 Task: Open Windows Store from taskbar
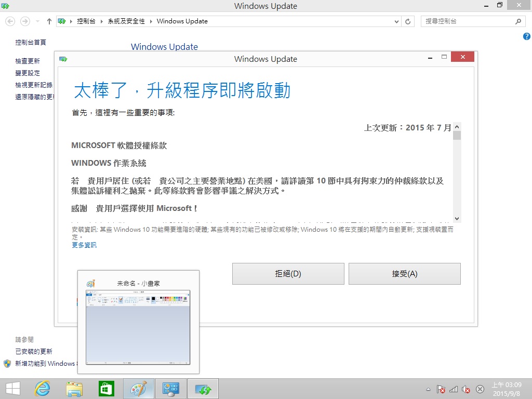[x=106, y=389]
